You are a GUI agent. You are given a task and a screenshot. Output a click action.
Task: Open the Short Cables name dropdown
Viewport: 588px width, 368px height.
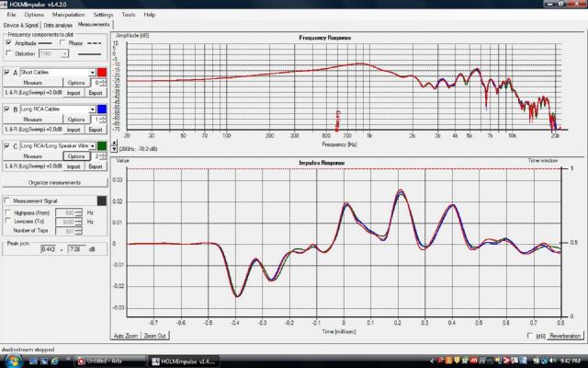(x=92, y=72)
